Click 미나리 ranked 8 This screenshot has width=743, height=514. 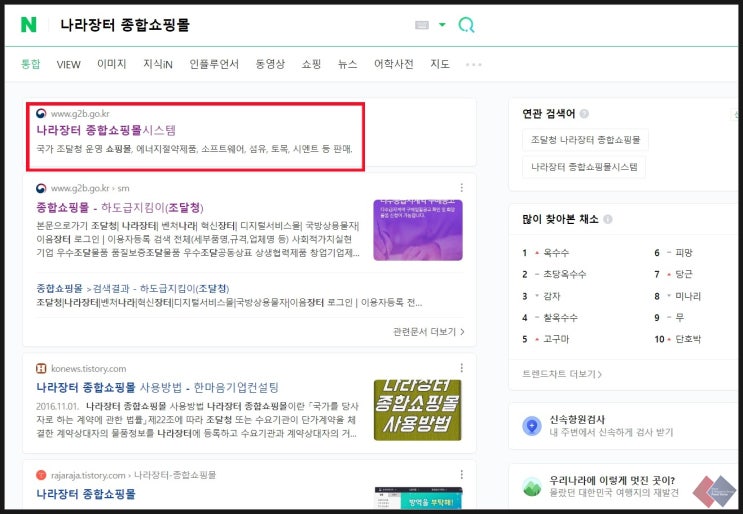pos(688,296)
